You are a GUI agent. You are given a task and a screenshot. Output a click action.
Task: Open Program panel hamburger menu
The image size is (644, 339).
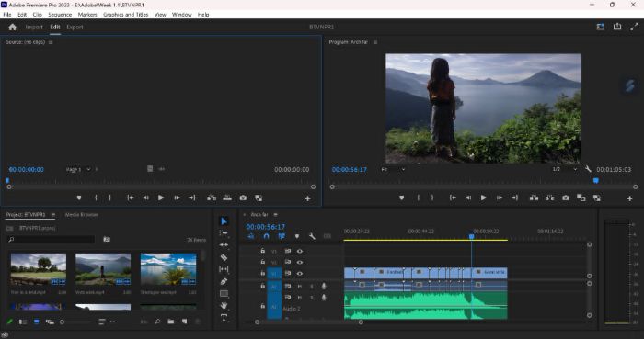375,42
